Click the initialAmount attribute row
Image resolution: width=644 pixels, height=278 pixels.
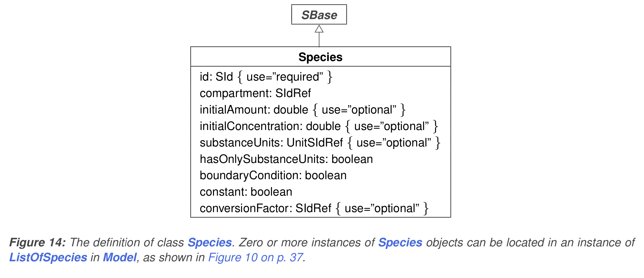[x=302, y=110]
